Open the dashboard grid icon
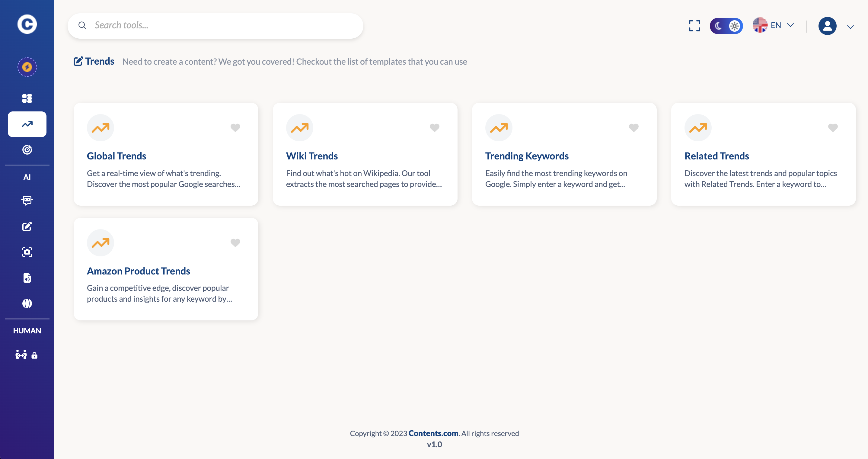The width and height of the screenshot is (868, 459). point(27,98)
